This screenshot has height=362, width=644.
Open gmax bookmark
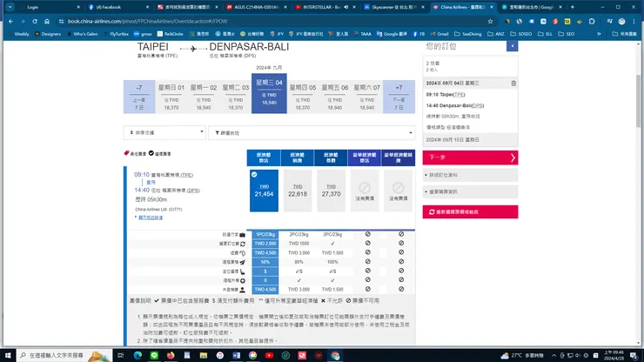pos(143,34)
